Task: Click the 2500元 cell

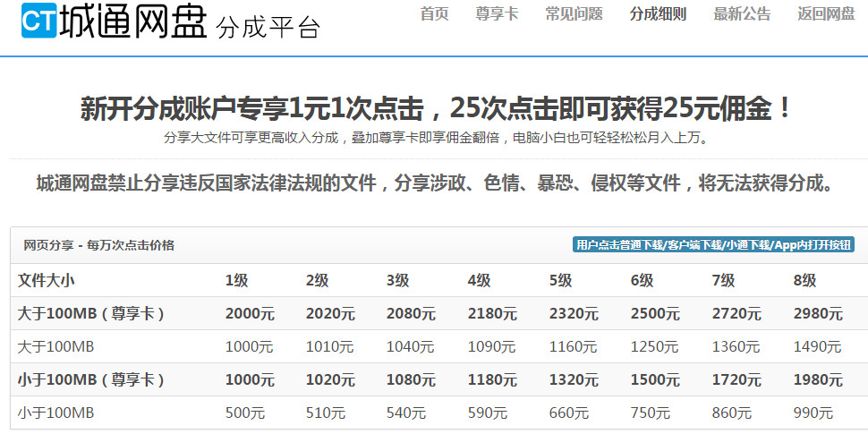Action: [x=655, y=314]
